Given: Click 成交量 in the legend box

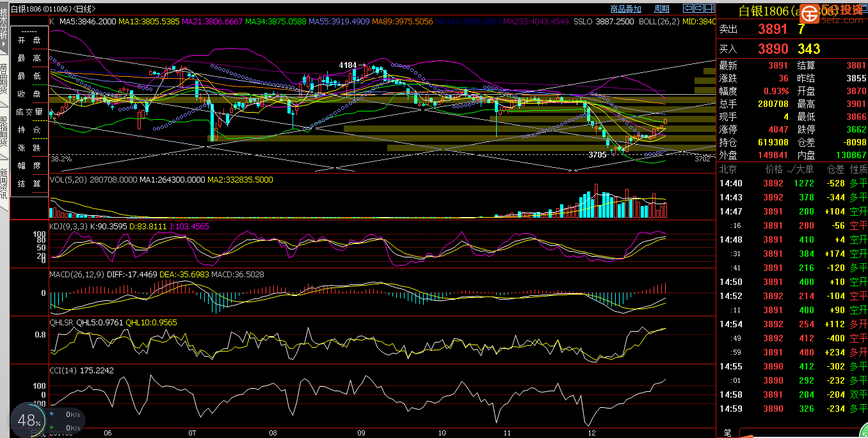Looking at the screenshot, I should point(29,112).
